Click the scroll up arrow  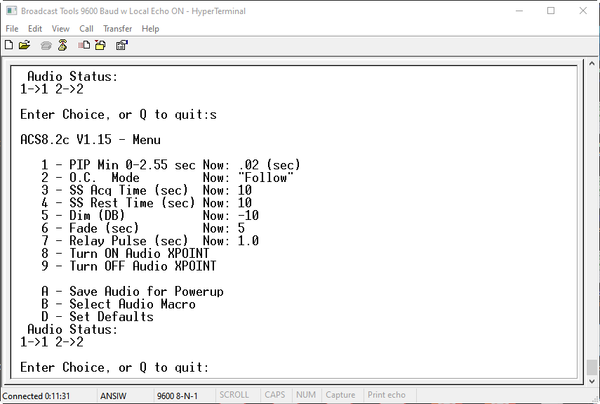coord(592,64)
